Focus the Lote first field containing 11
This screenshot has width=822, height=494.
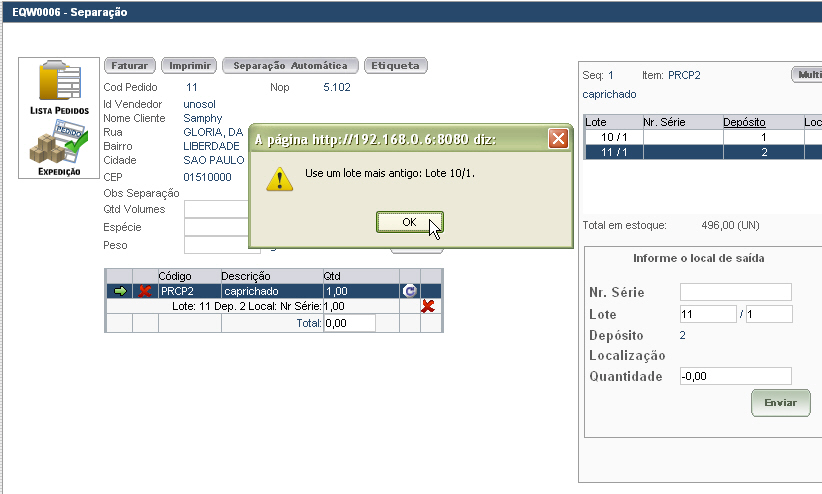pos(708,314)
